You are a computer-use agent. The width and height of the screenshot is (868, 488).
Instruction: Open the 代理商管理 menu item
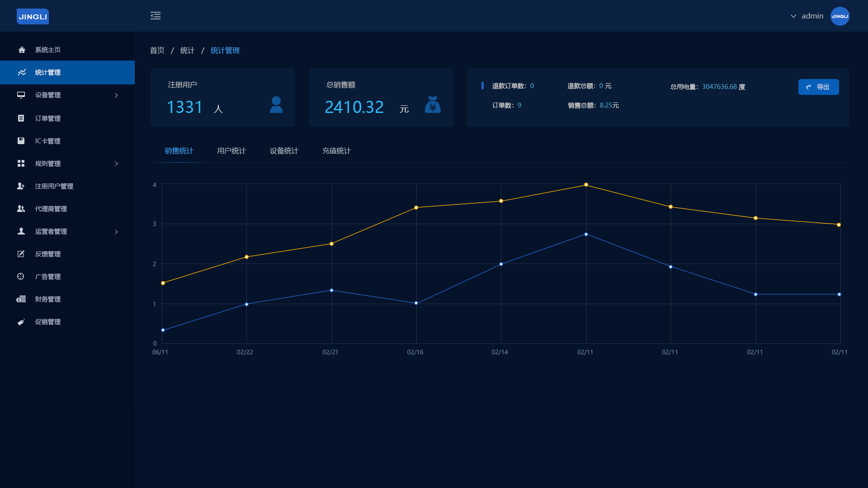51,209
